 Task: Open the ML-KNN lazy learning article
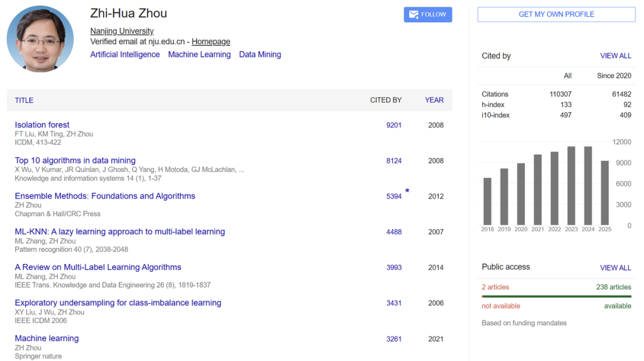120,232
